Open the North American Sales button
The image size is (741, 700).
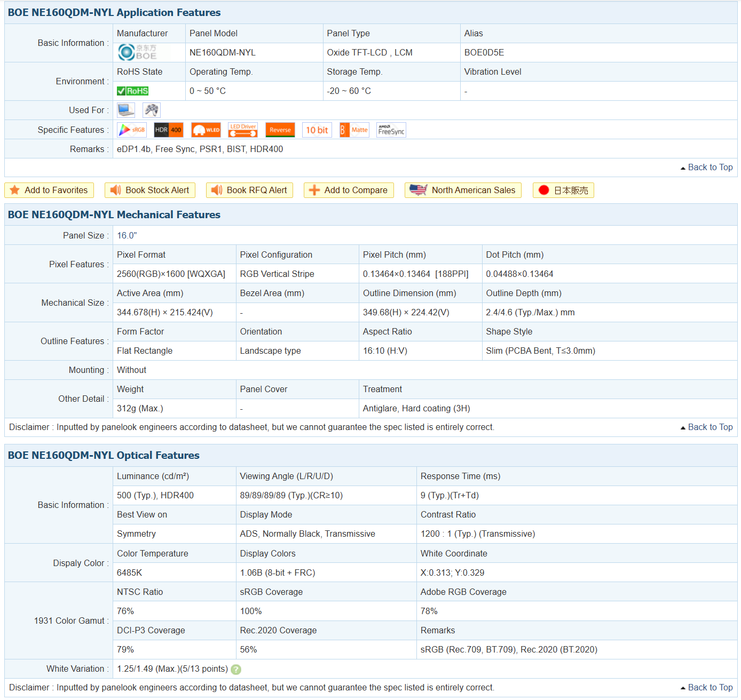[463, 190]
